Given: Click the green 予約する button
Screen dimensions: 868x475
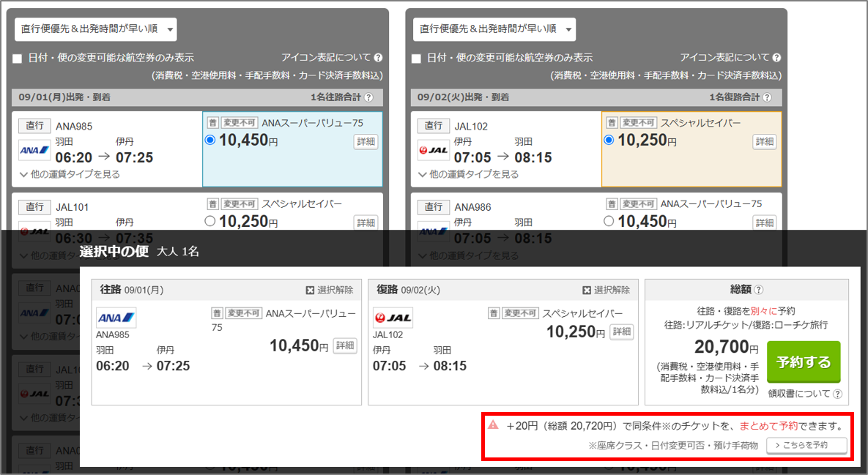Looking at the screenshot, I should 804,362.
